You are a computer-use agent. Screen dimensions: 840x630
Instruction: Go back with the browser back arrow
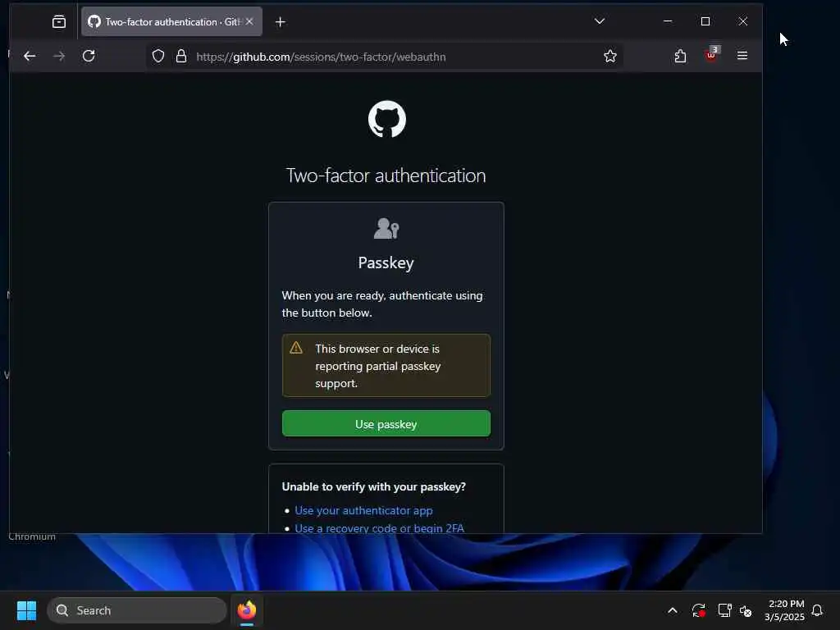30,56
